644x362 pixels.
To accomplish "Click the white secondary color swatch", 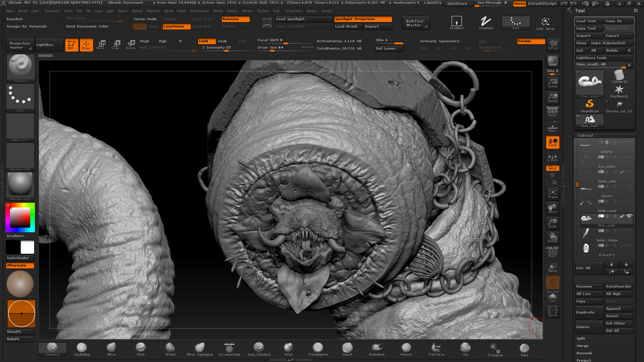I will click(x=28, y=247).
